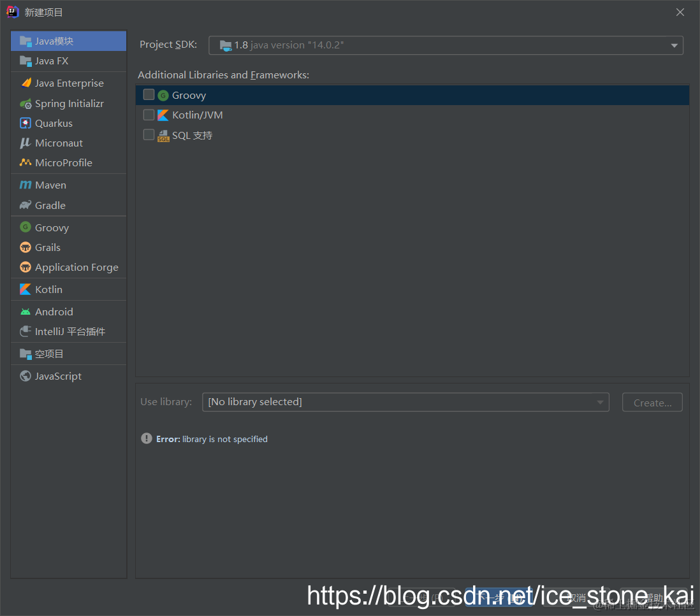Screen dimensions: 700x616
Task: Click the Create... library button
Action: coord(652,403)
